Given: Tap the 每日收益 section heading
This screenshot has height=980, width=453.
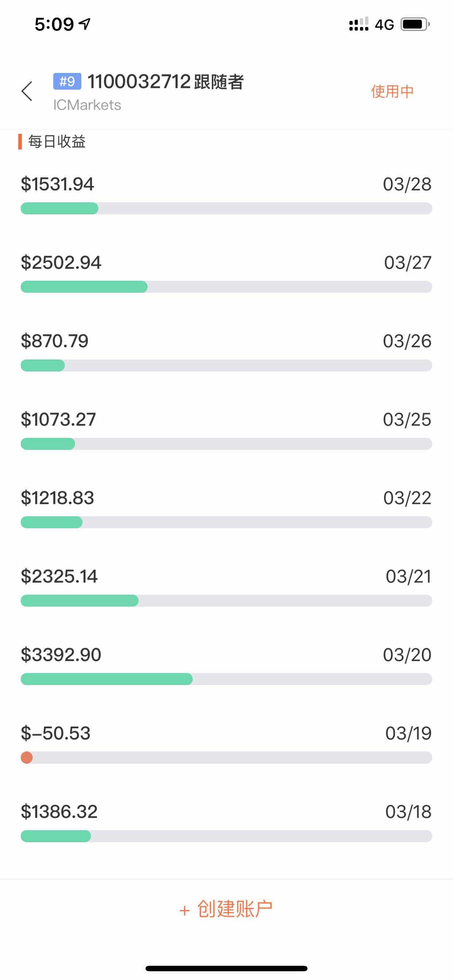Looking at the screenshot, I should pyautogui.click(x=57, y=141).
